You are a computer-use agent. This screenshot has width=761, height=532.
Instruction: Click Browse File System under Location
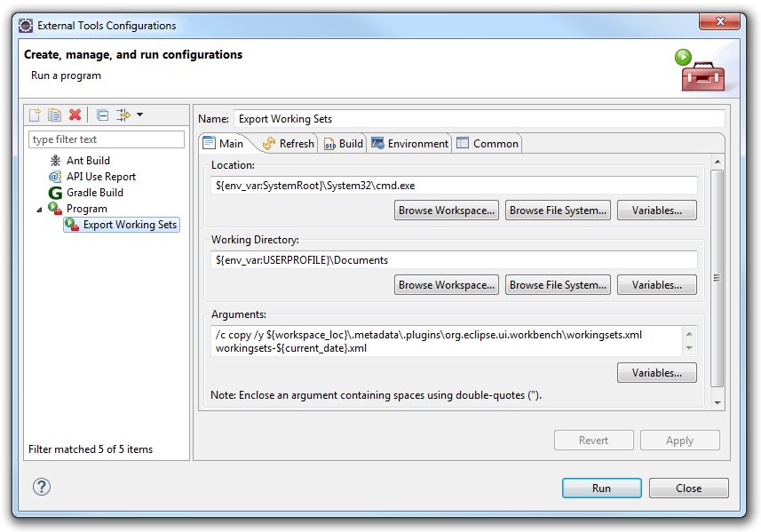tap(558, 210)
